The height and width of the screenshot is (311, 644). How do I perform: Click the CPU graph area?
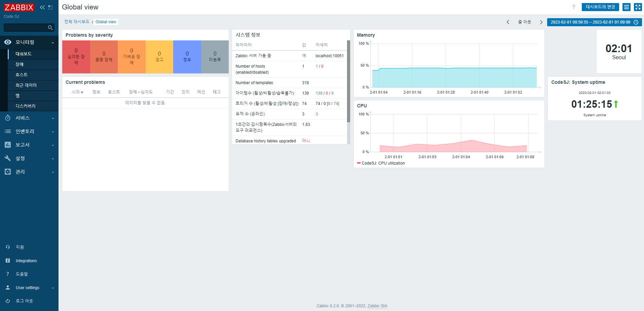pyautogui.click(x=454, y=133)
